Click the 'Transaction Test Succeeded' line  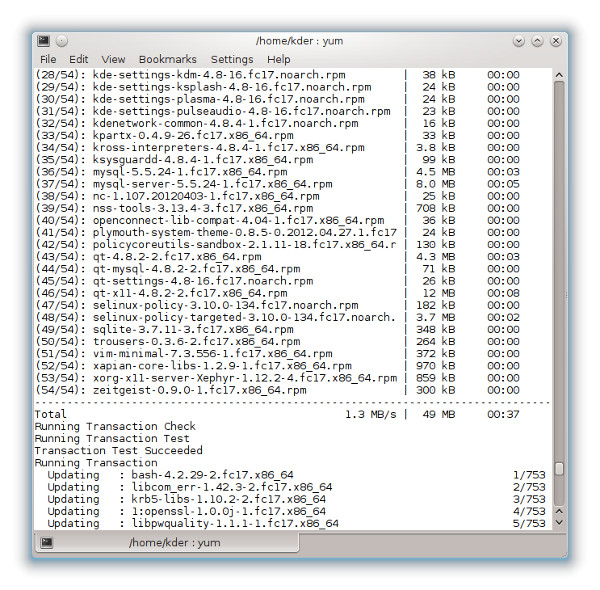click(119, 451)
